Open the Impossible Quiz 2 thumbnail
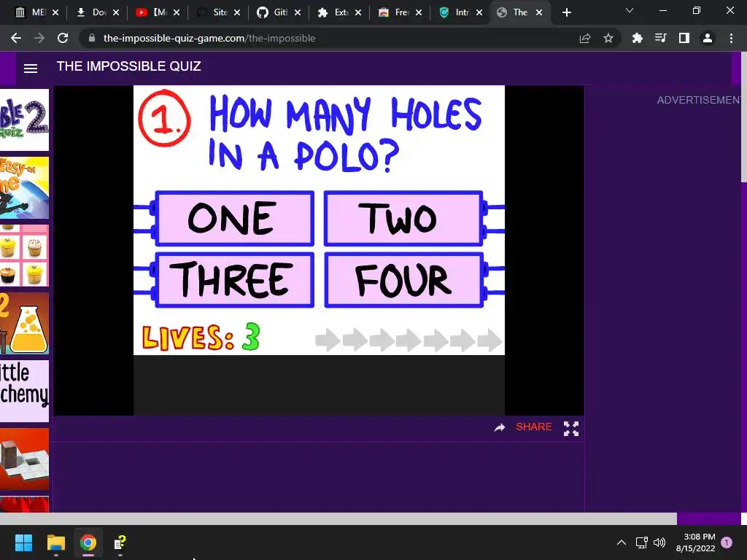The width and height of the screenshot is (747, 560). 24,120
